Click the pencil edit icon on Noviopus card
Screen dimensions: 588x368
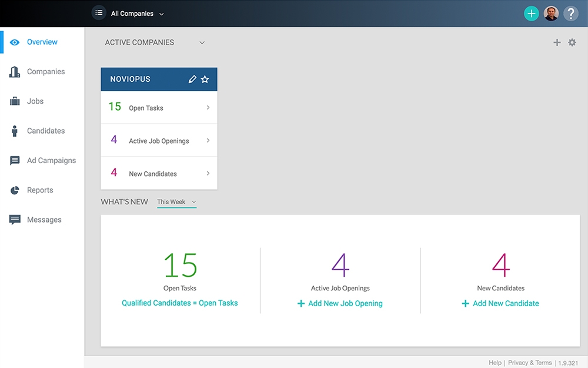[x=192, y=79]
